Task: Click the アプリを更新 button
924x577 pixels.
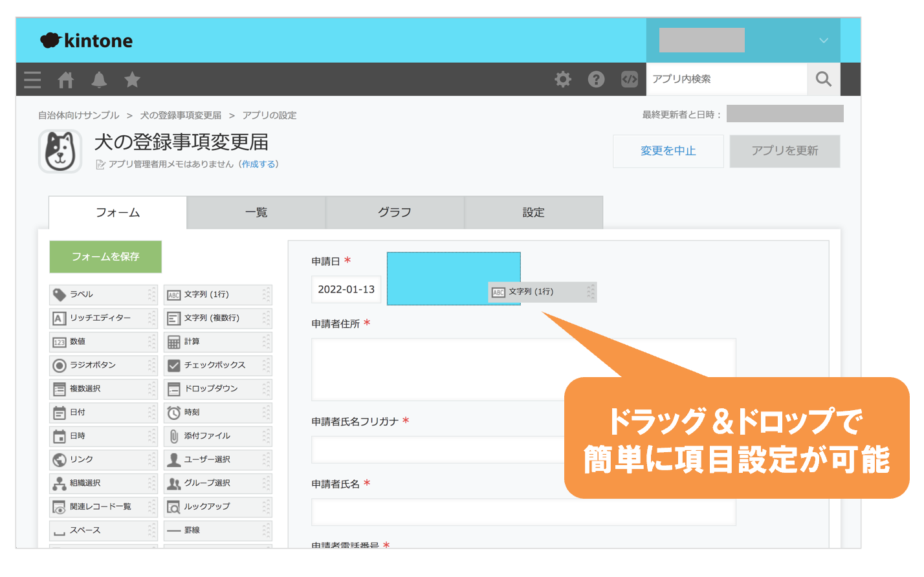Action: [x=784, y=151]
